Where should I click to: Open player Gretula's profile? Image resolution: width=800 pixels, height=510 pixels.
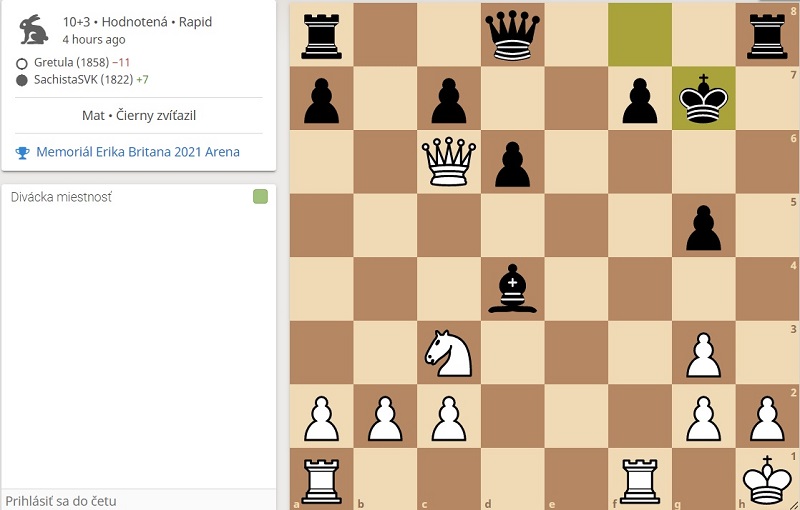pyautogui.click(x=71, y=63)
